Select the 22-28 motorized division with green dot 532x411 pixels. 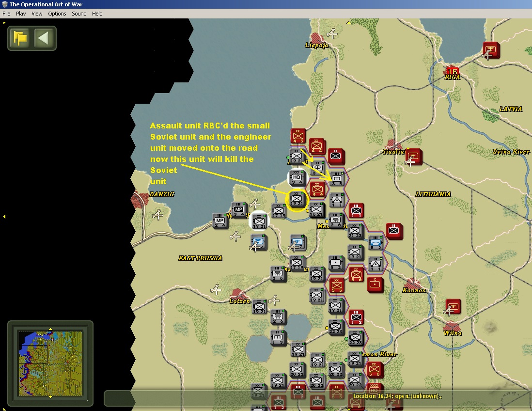356,338
